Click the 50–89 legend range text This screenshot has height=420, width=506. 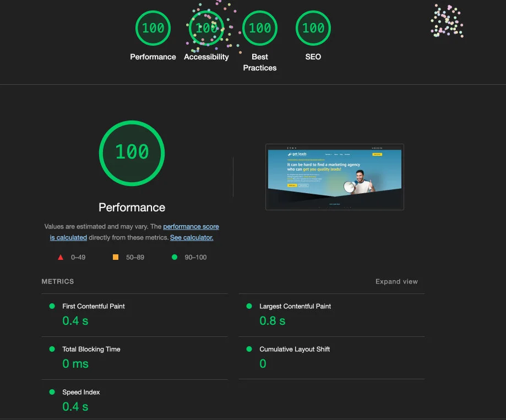coord(135,257)
